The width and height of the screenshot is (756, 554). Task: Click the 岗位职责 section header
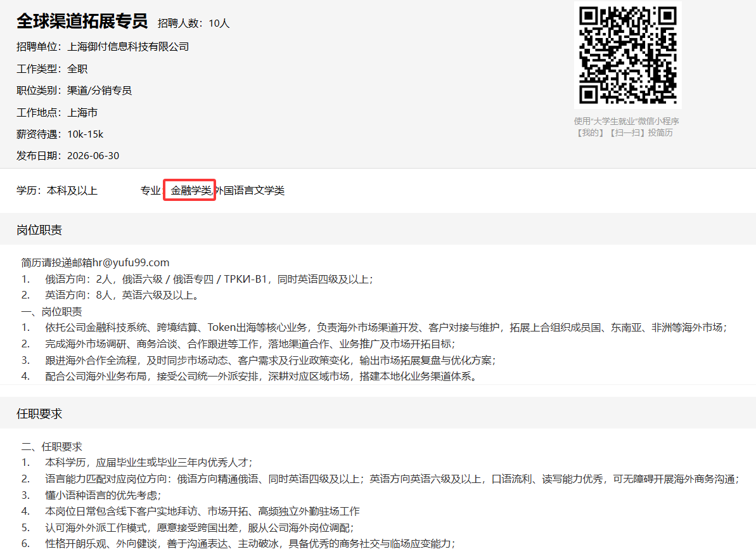coord(39,230)
